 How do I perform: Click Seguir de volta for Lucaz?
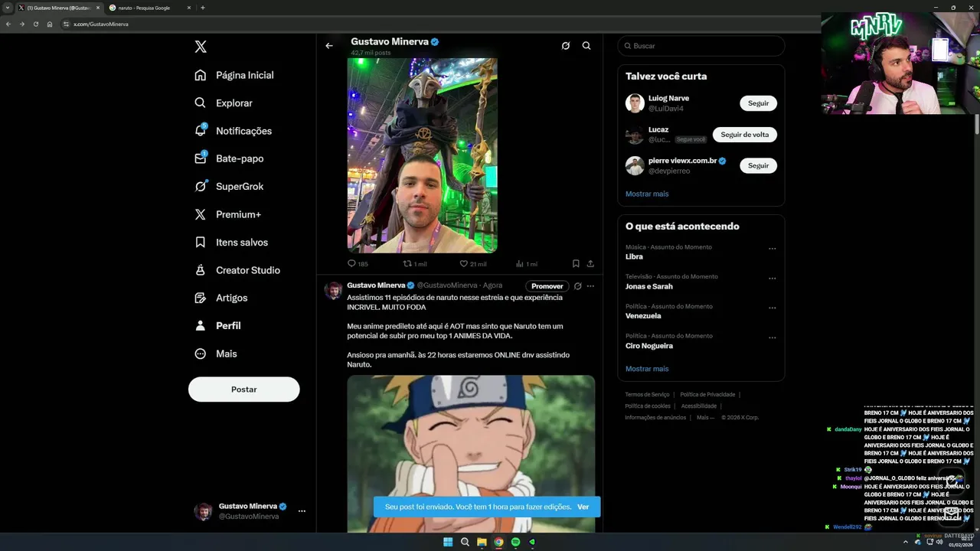[745, 135]
